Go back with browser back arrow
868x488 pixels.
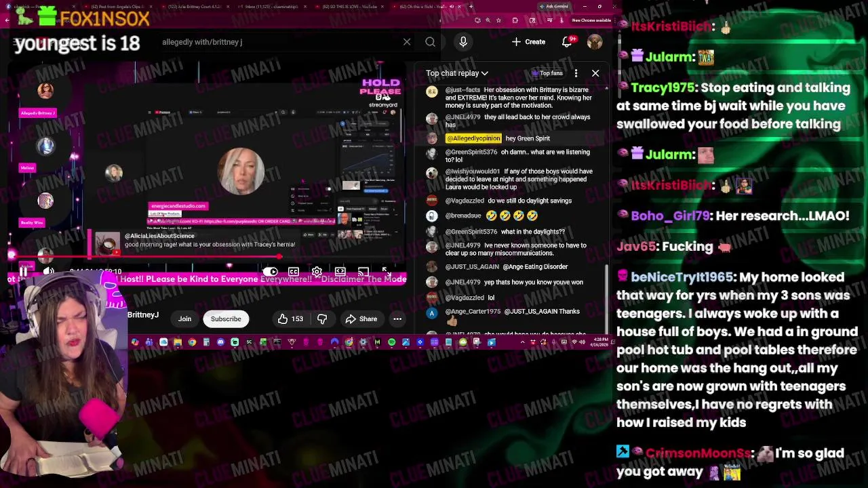coord(7,20)
